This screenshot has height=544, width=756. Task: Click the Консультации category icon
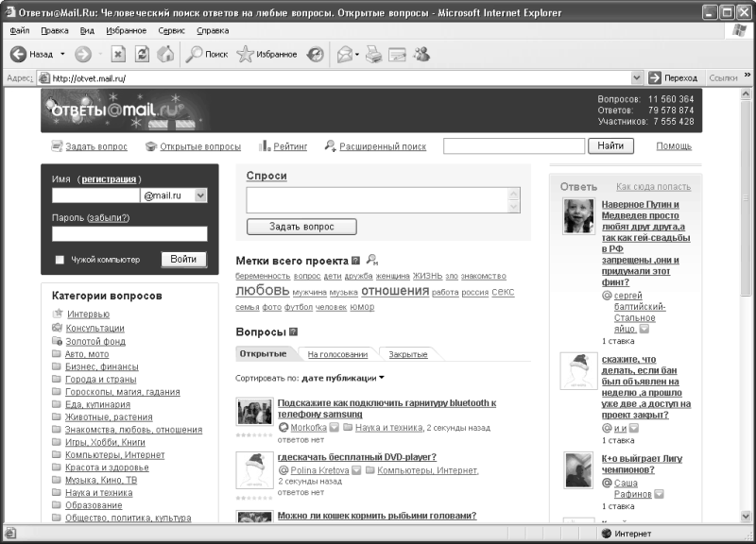[57, 328]
